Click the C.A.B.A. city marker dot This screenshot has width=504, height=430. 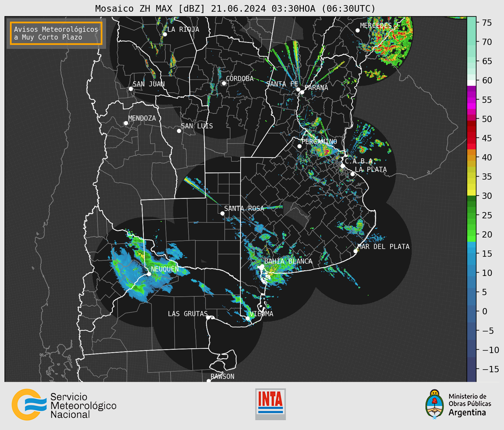coord(343,166)
